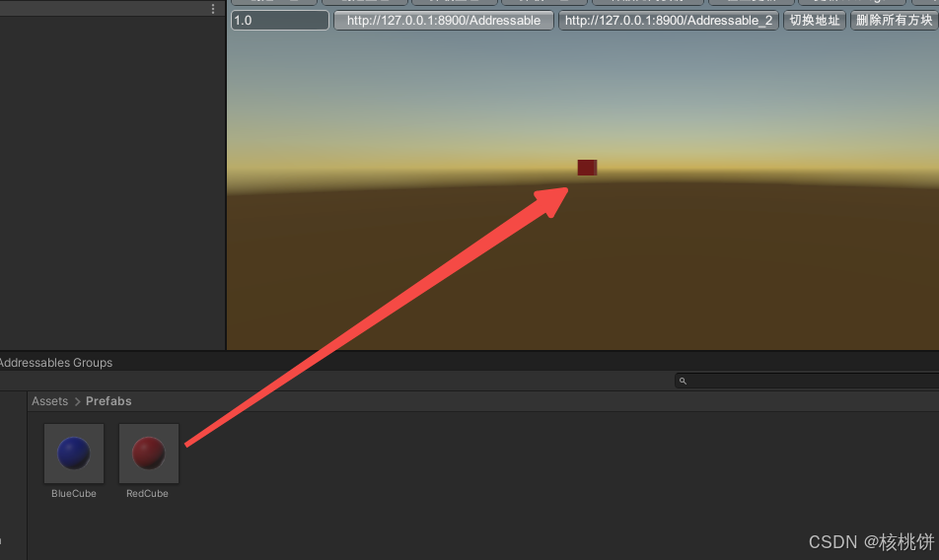Select the Addressables Groups tab
Screen dimensions: 939x560
coord(55,363)
